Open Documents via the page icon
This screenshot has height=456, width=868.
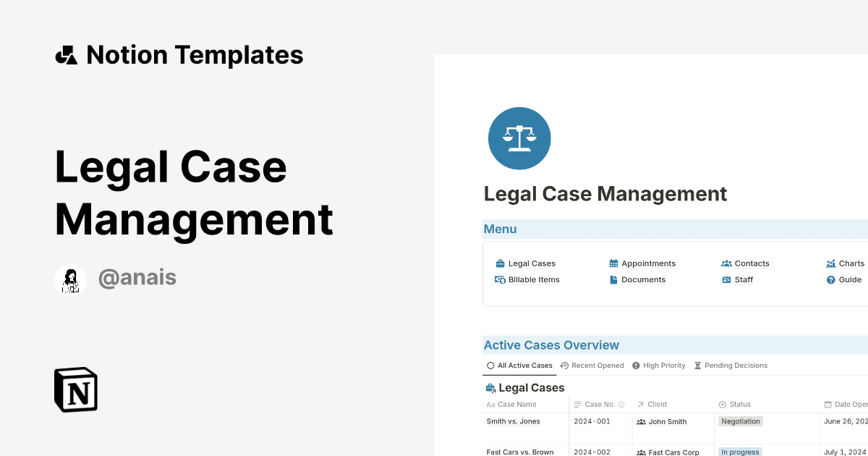[x=613, y=279]
